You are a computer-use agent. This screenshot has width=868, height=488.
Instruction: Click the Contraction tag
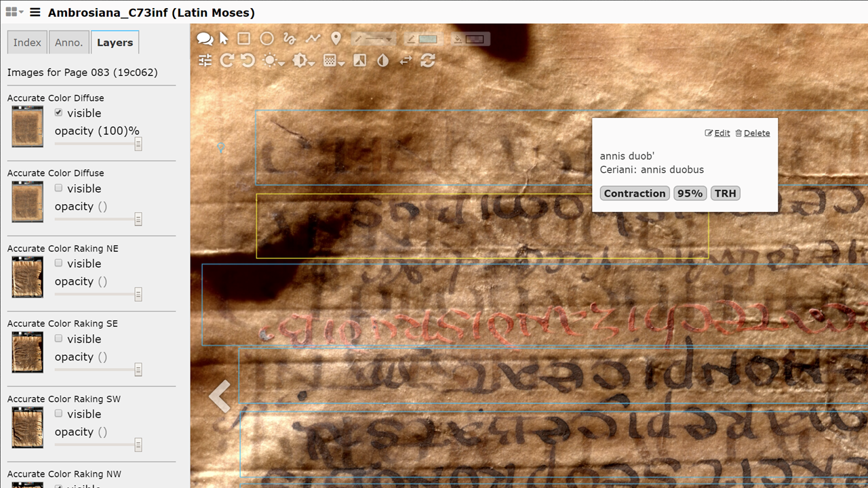[635, 193]
